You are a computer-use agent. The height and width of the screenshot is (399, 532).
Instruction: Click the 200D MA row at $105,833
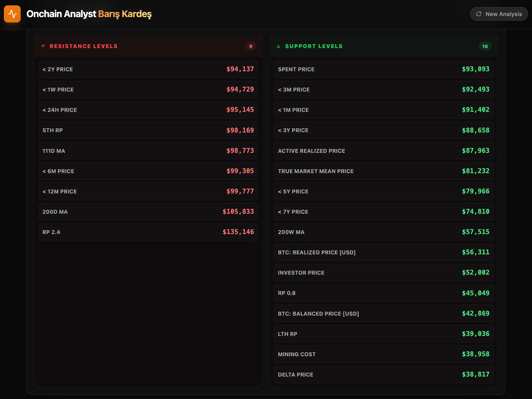coord(148,212)
